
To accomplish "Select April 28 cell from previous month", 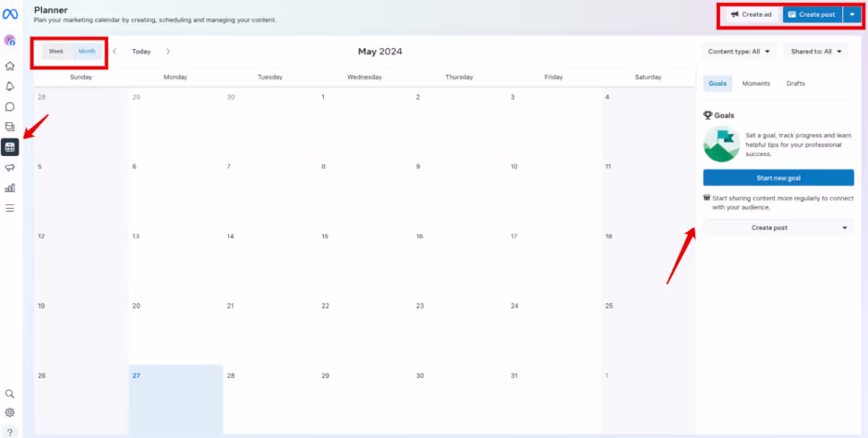I will [x=81, y=122].
